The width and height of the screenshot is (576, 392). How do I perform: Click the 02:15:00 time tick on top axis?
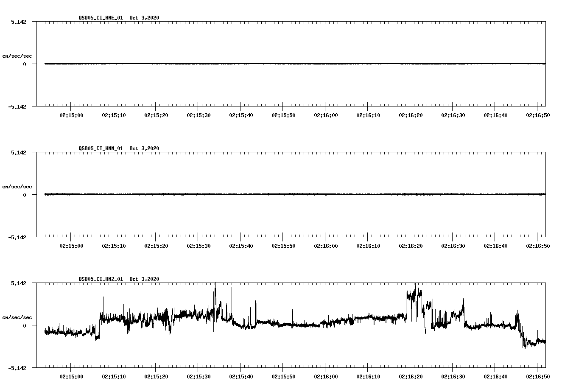(72, 114)
